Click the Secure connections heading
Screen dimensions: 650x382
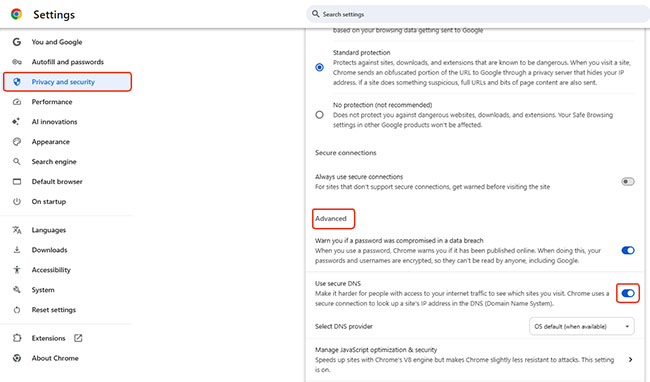point(346,153)
